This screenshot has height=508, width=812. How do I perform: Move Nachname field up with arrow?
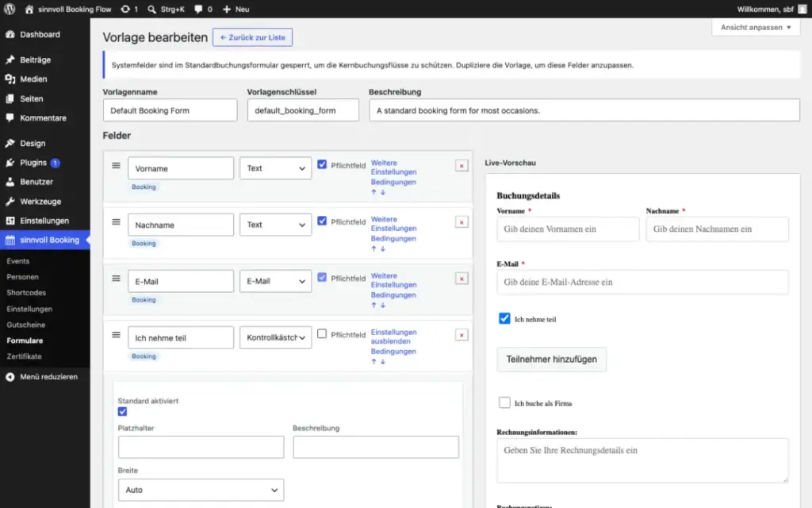point(373,248)
